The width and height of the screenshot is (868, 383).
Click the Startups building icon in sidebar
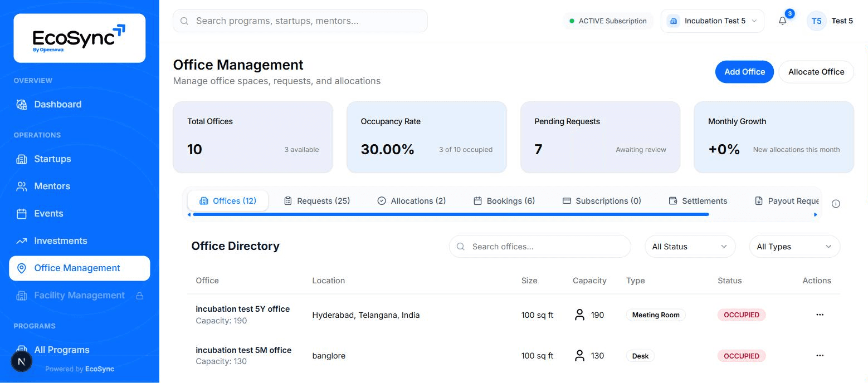[22, 159]
